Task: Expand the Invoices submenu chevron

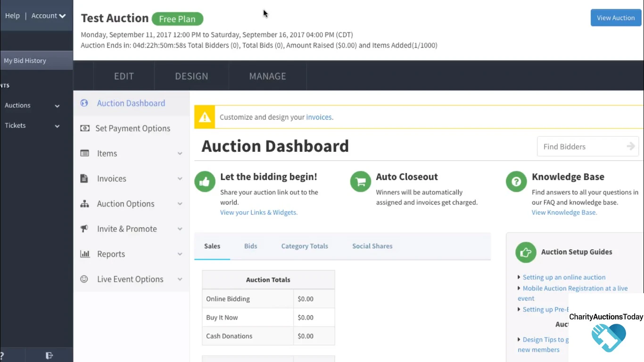Action: pyautogui.click(x=180, y=179)
